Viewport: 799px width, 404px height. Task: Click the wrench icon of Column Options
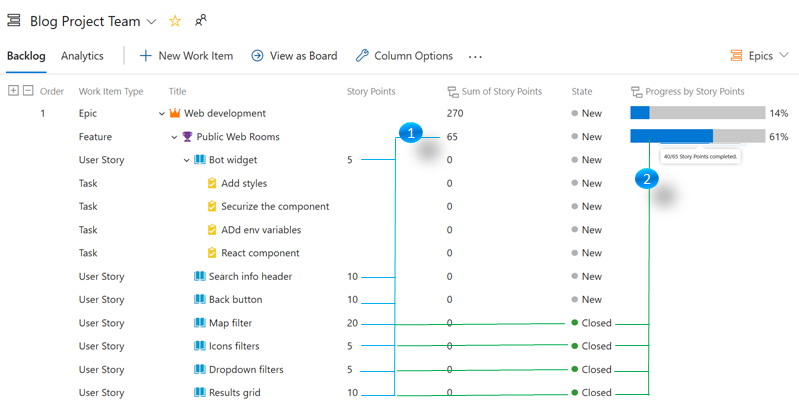[362, 56]
